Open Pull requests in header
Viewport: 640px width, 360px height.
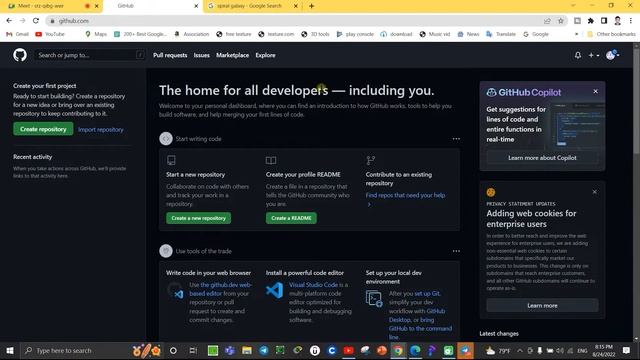coord(170,55)
